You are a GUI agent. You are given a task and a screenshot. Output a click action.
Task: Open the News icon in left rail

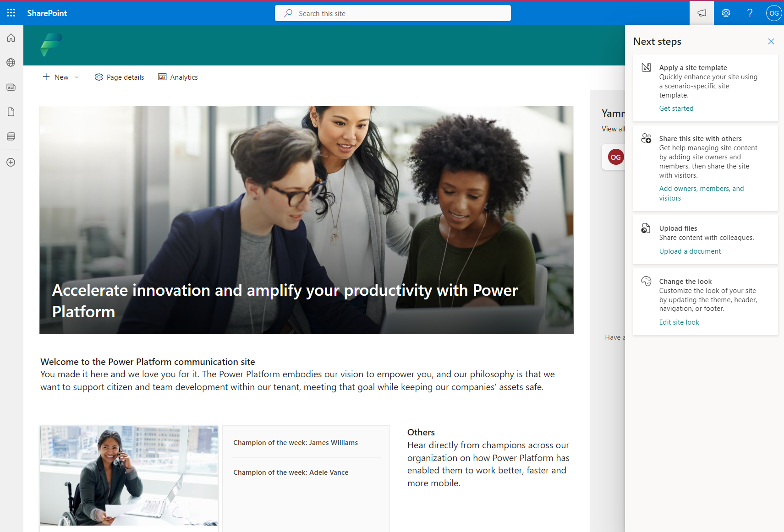click(x=11, y=87)
